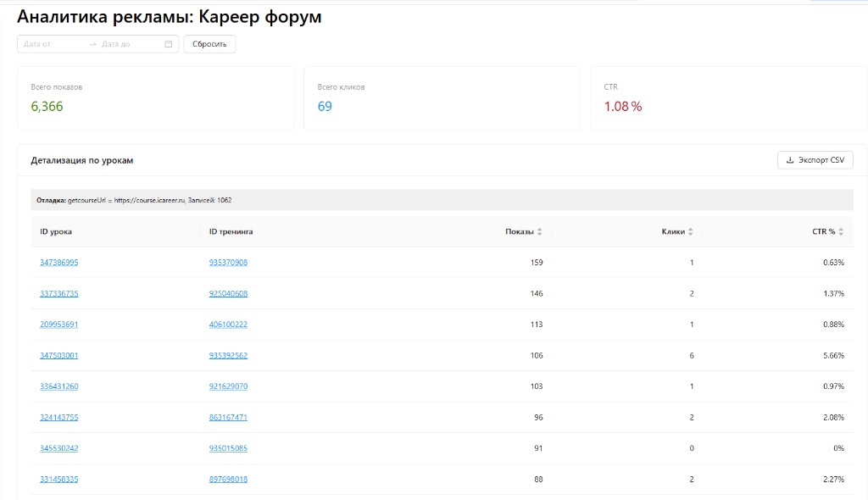Sort table by Показы column arrows
Image resolution: width=868 pixels, height=500 pixels.
(x=540, y=232)
